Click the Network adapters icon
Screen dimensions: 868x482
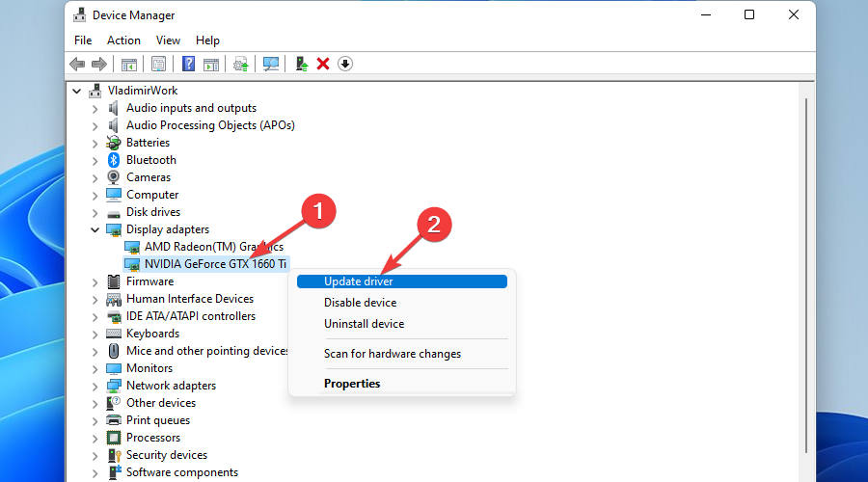point(114,386)
